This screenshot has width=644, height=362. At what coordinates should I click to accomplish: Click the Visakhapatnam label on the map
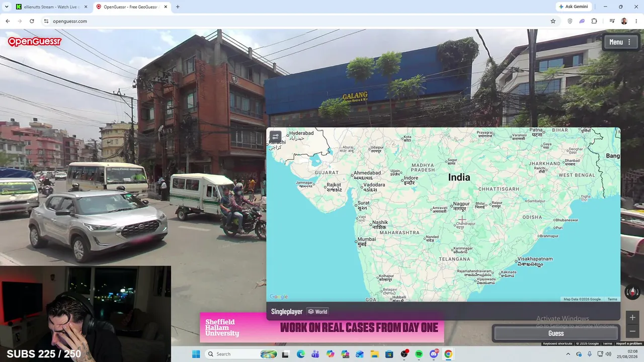tap(535, 261)
